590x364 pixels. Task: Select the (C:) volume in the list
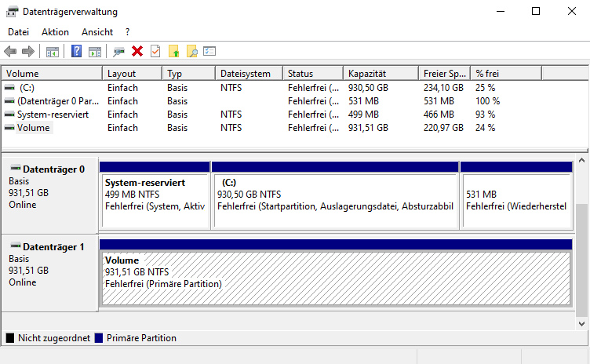[x=27, y=88]
